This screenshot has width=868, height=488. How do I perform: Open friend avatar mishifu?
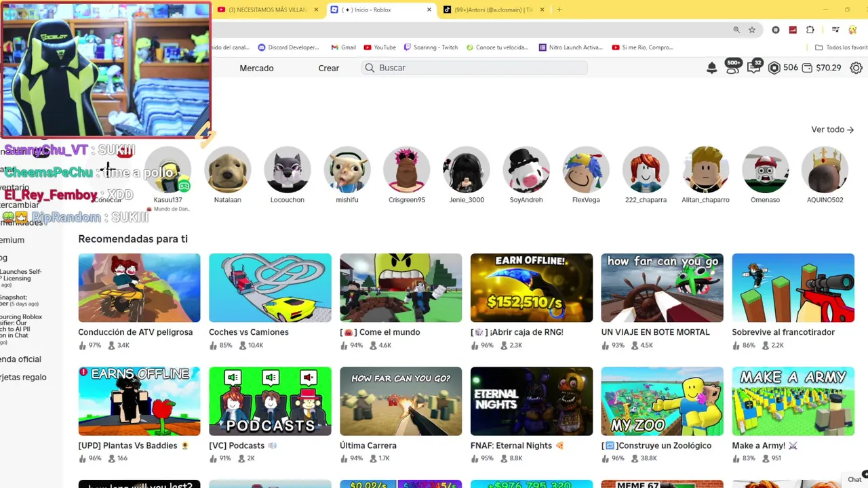pyautogui.click(x=347, y=169)
